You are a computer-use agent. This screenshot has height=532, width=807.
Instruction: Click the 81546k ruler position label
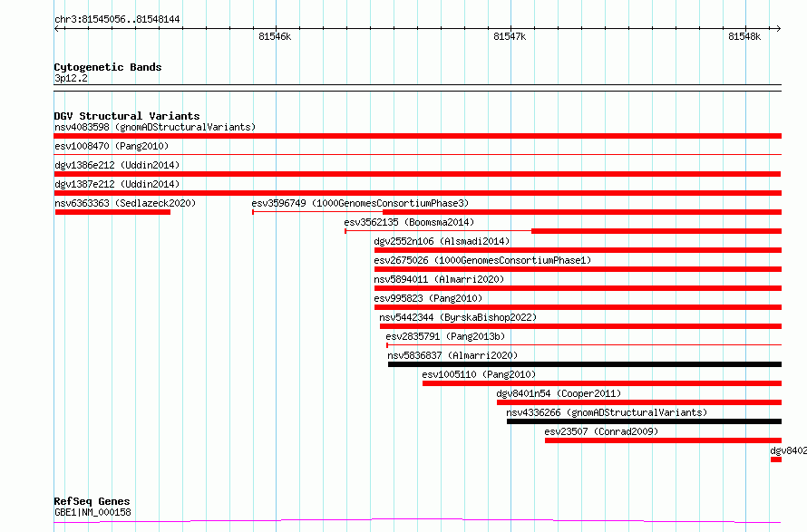275,36
